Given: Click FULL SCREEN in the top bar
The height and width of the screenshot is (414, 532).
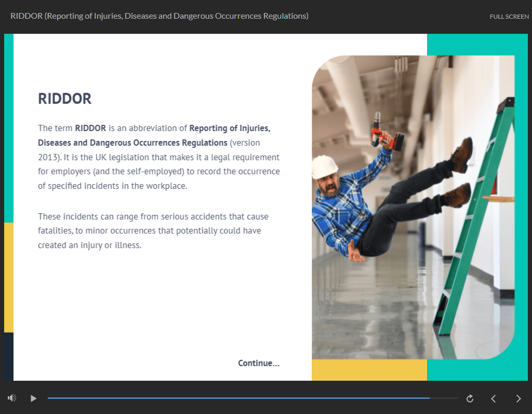Looking at the screenshot, I should [509, 16].
